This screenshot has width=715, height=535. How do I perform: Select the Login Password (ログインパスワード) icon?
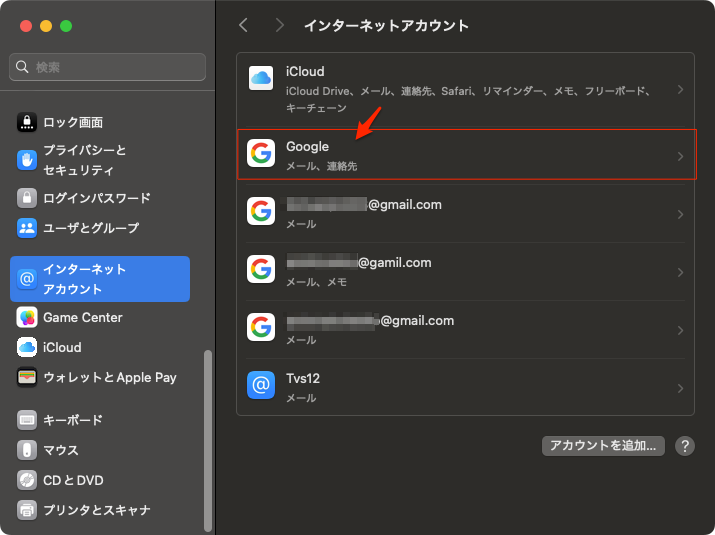(x=27, y=198)
